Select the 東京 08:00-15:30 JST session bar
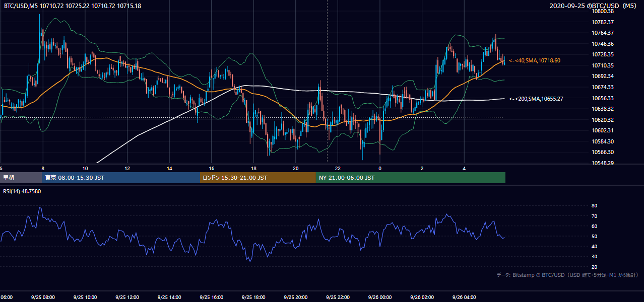This screenshot has width=644, height=302. 121,178
